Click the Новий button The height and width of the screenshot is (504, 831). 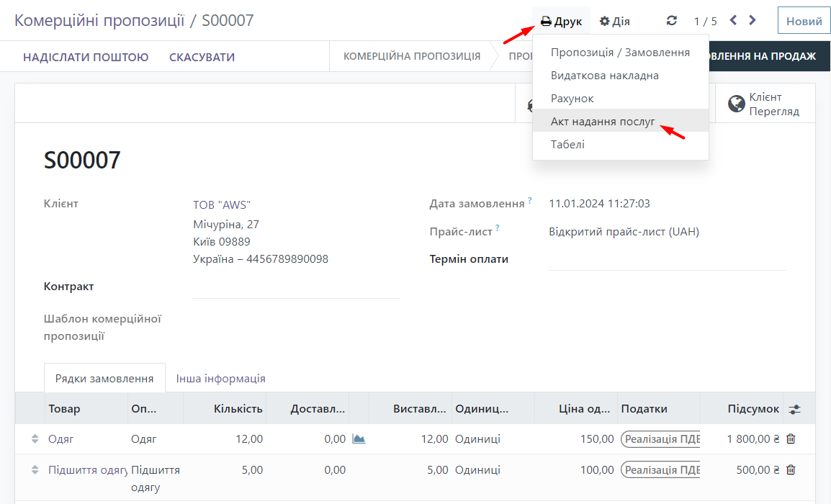(804, 21)
